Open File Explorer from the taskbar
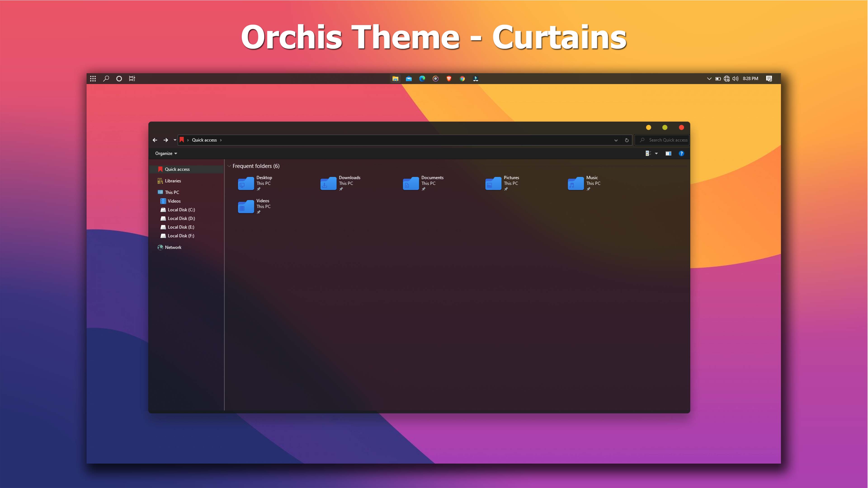This screenshot has height=488, width=868. coord(395,78)
